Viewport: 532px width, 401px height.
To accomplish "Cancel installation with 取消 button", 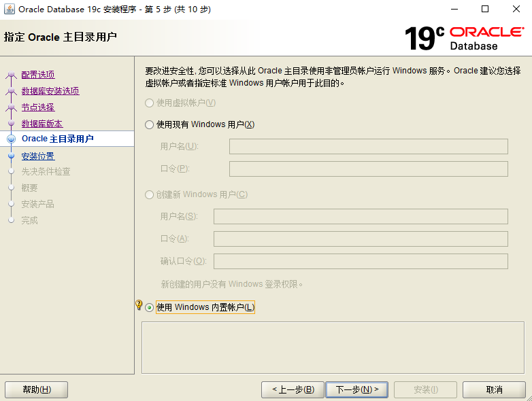I will pyautogui.click(x=494, y=389).
